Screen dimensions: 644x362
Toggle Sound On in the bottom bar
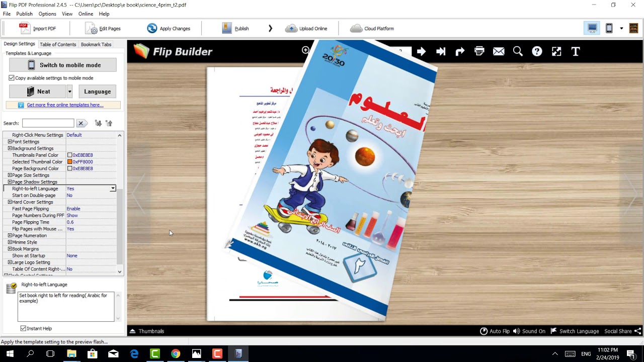coord(529,331)
